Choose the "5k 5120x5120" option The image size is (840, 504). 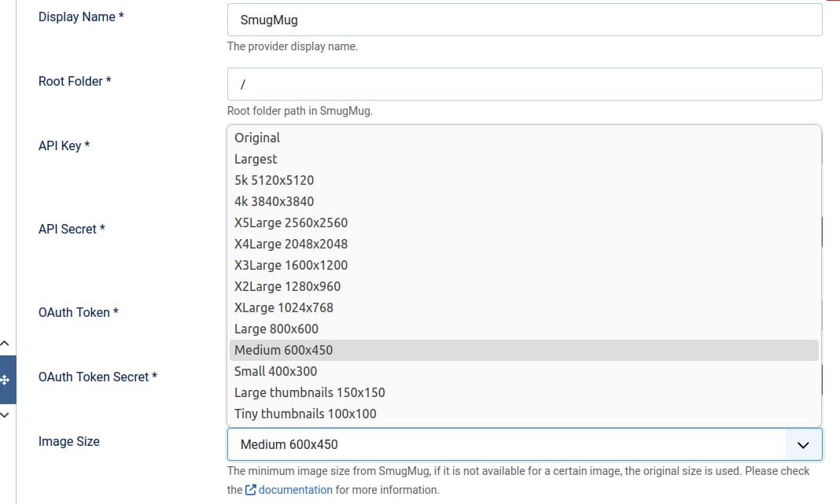point(274,180)
